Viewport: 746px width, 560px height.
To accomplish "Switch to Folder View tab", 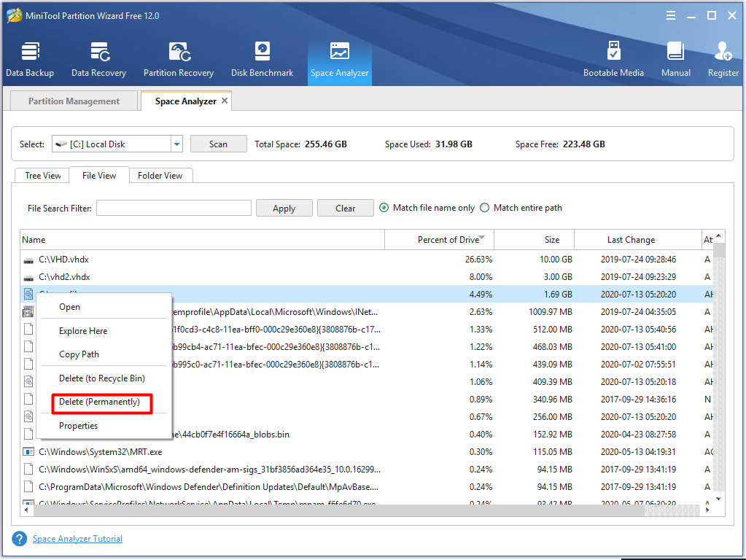I will 160,176.
